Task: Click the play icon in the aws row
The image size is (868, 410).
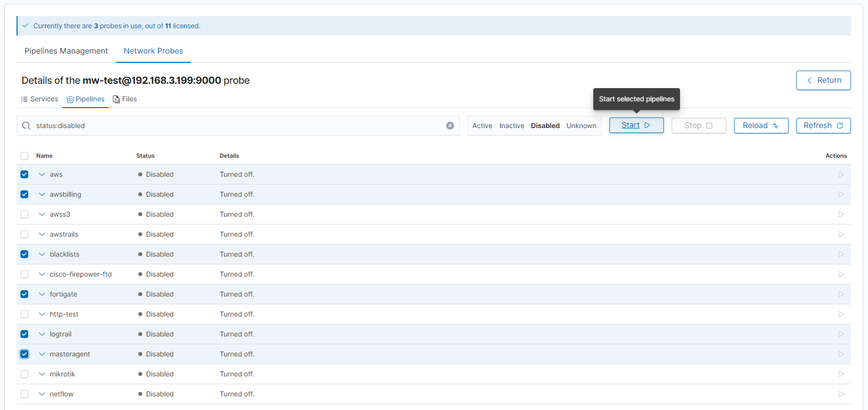Action: 841,174
